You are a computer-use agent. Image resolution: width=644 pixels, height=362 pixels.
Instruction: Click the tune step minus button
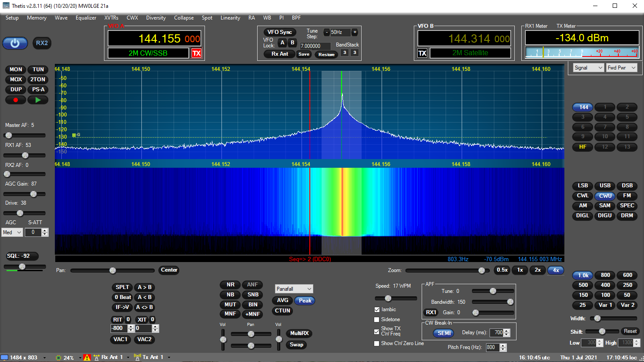click(327, 32)
